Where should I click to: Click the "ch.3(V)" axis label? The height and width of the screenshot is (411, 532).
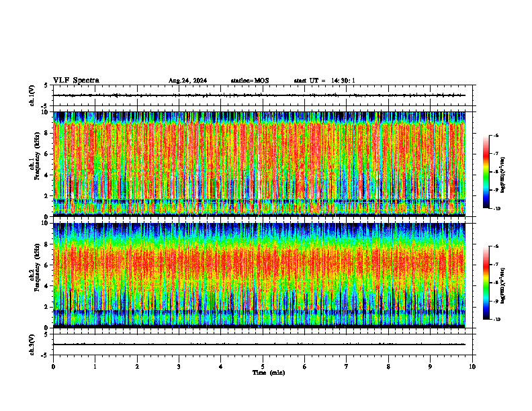[x=32, y=345]
